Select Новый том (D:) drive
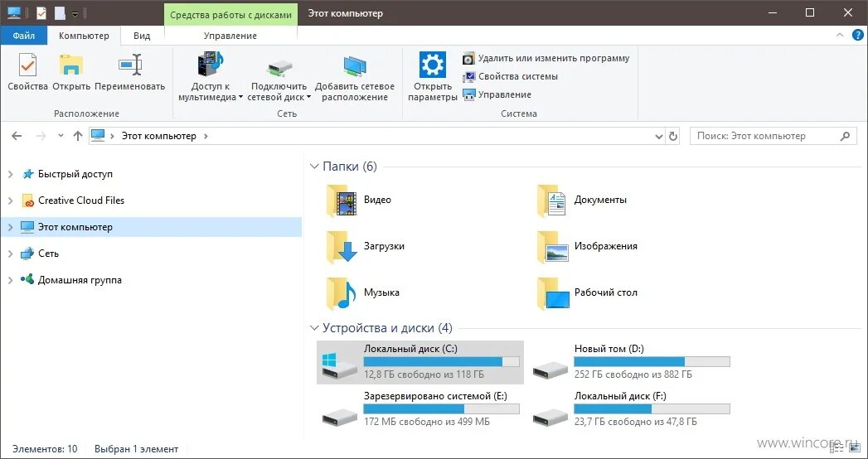Screen dimensions: 868x459 631,362
